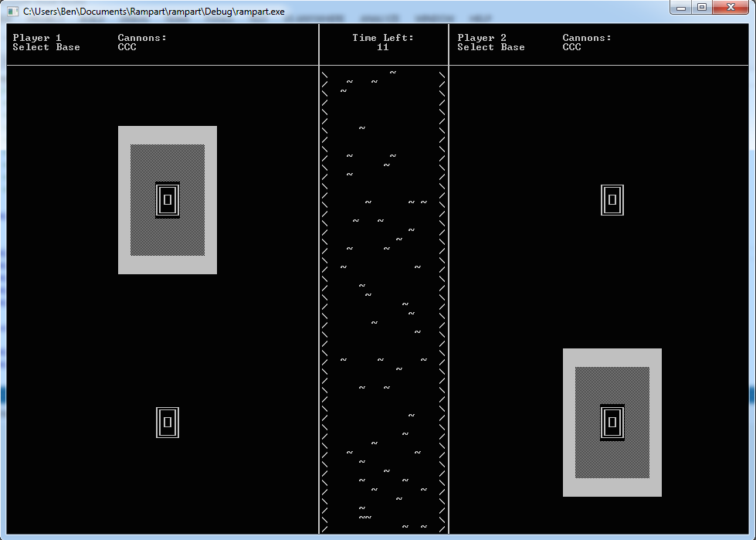Maximize the rampart.exe console window
This screenshot has width=756, height=540.
point(701,8)
